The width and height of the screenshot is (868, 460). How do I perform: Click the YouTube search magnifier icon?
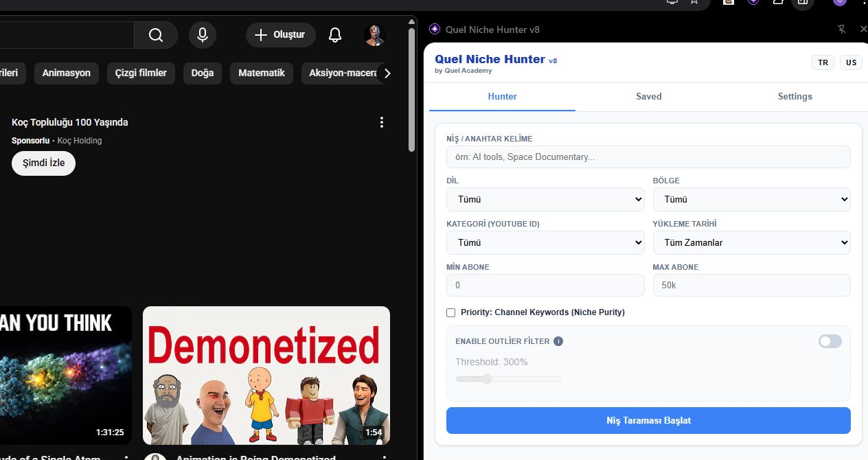click(x=156, y=35)
